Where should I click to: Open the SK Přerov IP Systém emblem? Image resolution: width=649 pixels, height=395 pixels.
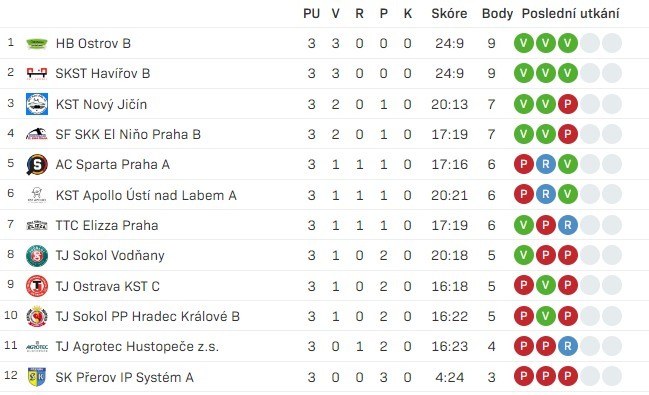coord(37,377)
